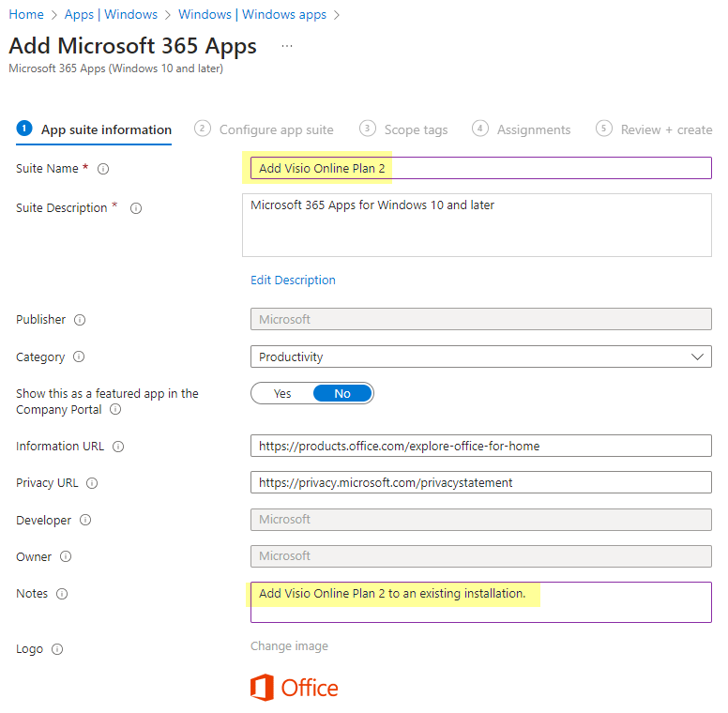Click the Suite Description info icon
Viewport: 728px width, 713px height.
tap(136, 208)
